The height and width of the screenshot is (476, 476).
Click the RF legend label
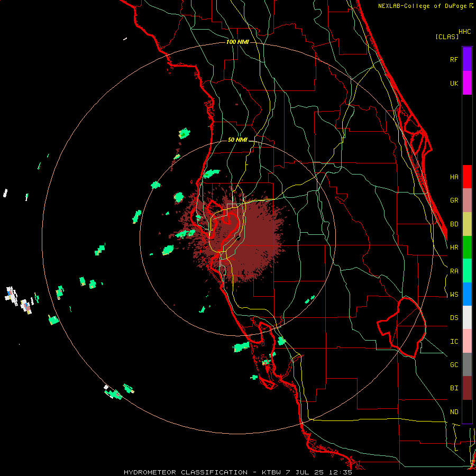tap(454, 59)
